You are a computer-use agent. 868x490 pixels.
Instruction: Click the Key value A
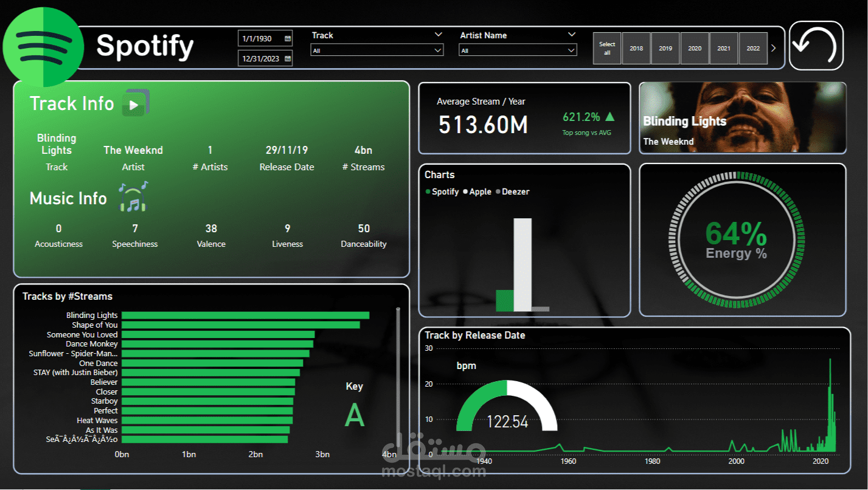pos(355,415)
